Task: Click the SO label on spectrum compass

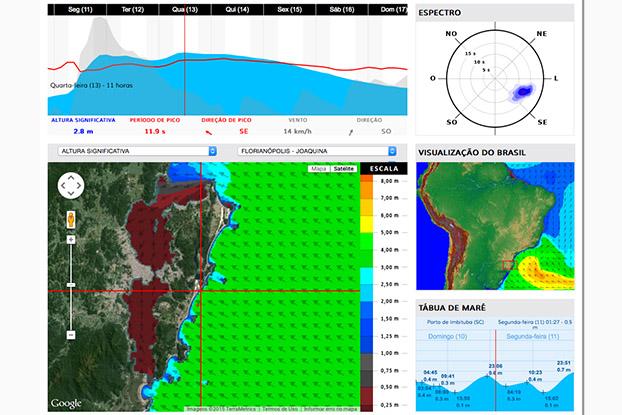Action: [452, 123]
